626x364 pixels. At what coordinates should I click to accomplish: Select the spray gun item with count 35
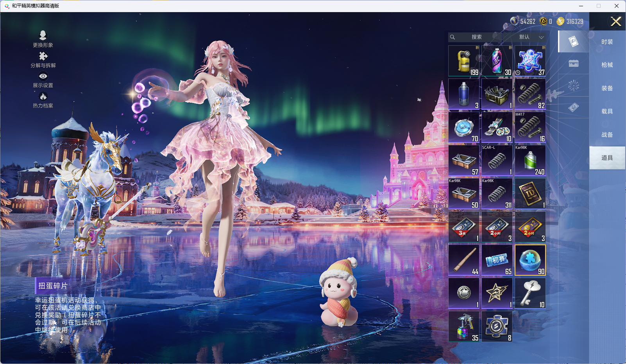click(x=464, y=327)
